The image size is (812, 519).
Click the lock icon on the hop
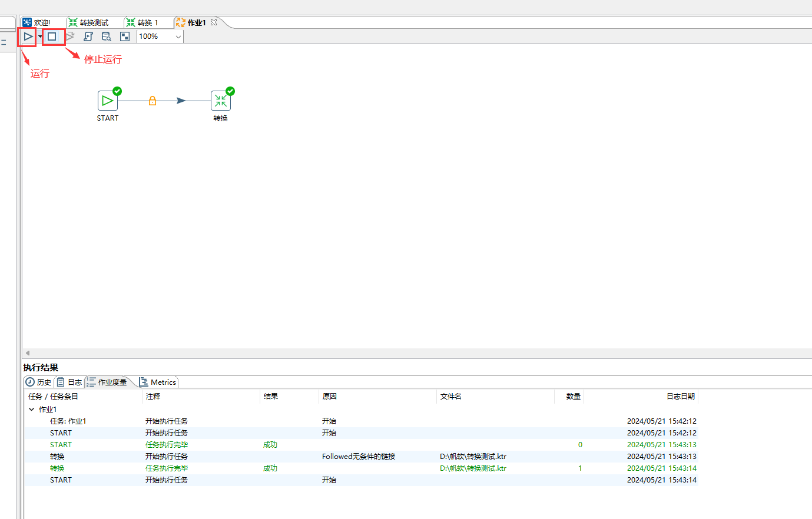point(153,101)
